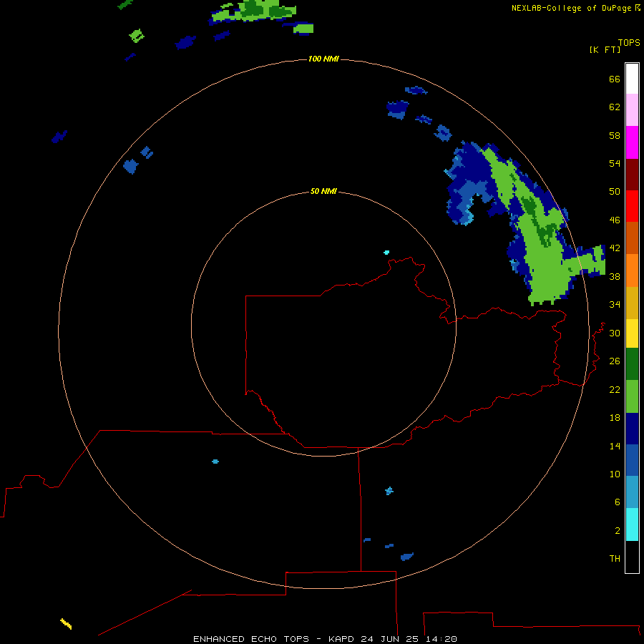Click the navy 18 kft legend swatch

[x=632, y=429]
